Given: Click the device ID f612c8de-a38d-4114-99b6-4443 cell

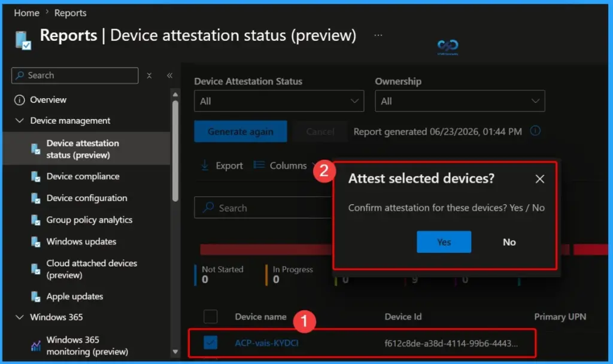Looking at the screenshot, I should [451, 343].
